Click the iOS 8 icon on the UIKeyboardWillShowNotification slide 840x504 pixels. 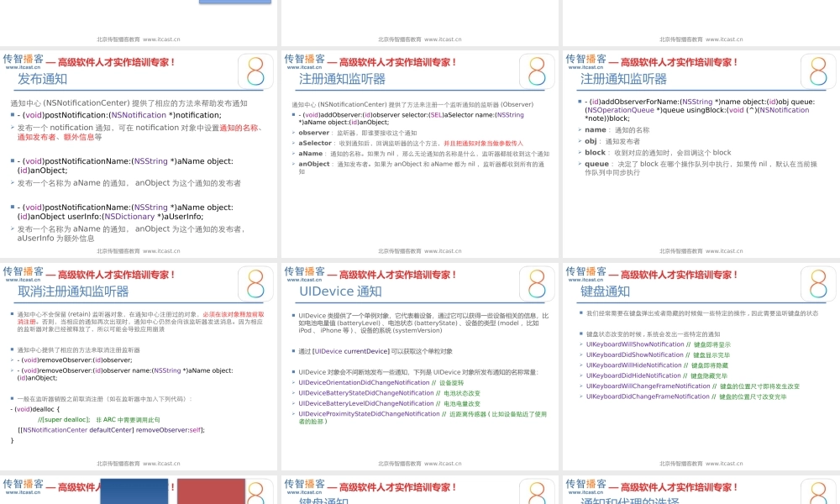pos(817,284)
